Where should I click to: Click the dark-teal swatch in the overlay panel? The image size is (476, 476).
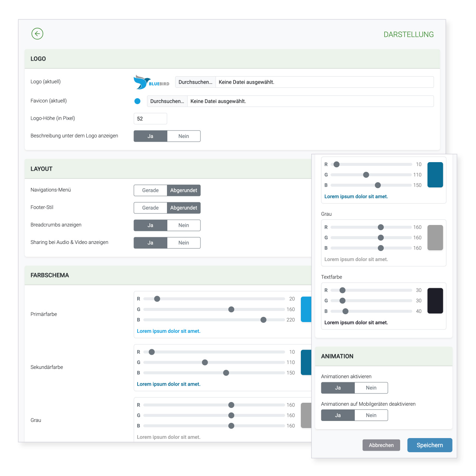435,175
